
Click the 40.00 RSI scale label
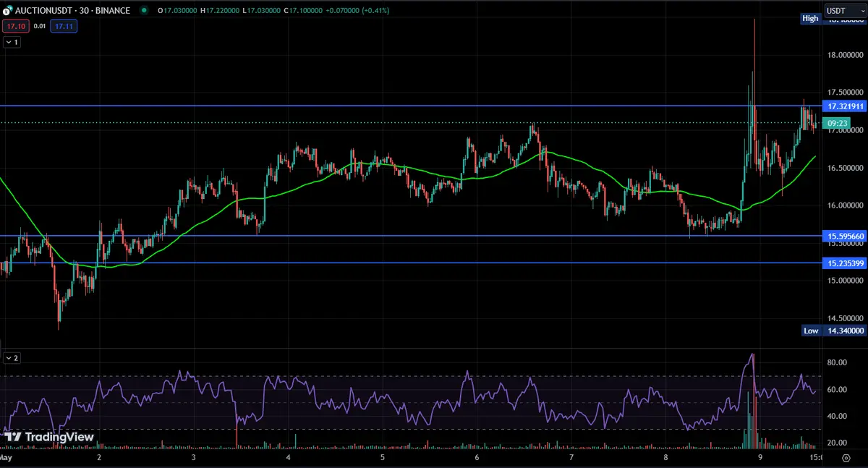[836, 416]
